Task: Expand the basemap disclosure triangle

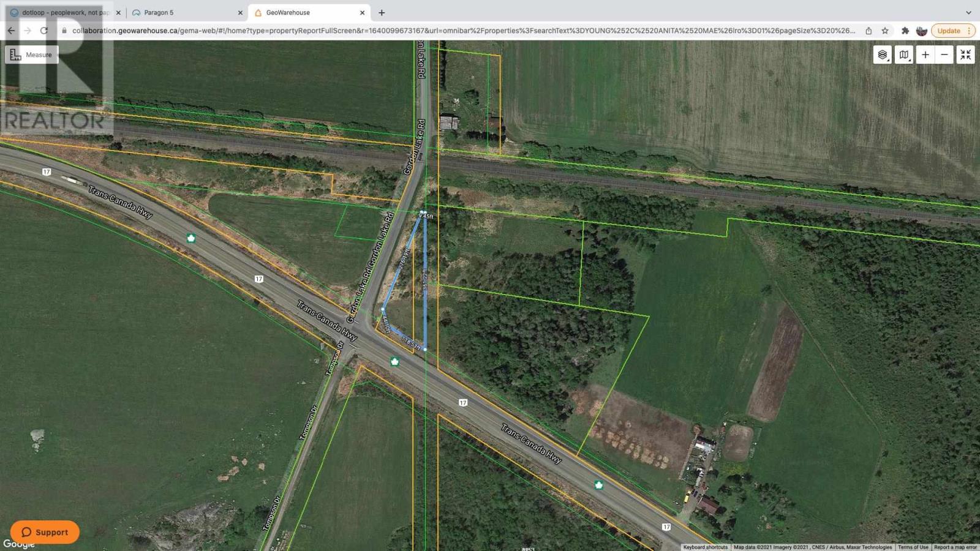Action: [x=910, y=61]
